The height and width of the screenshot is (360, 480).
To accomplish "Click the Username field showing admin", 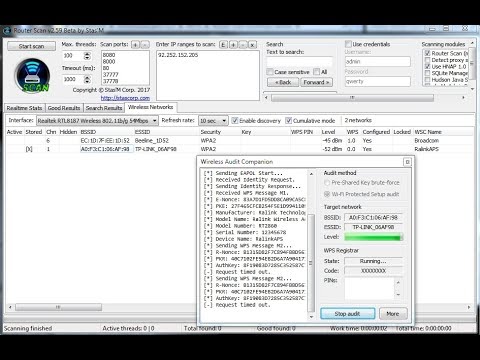I will tap(378, 61).
